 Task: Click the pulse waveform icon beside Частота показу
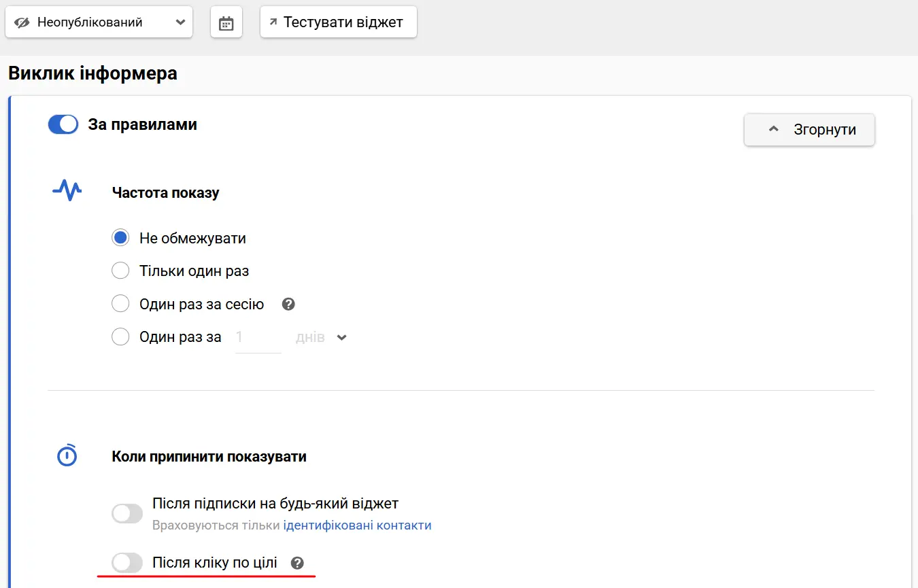(66, 191)
